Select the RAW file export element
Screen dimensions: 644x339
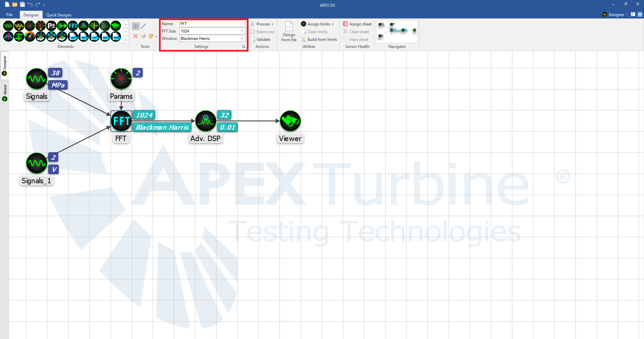[73, 37]
